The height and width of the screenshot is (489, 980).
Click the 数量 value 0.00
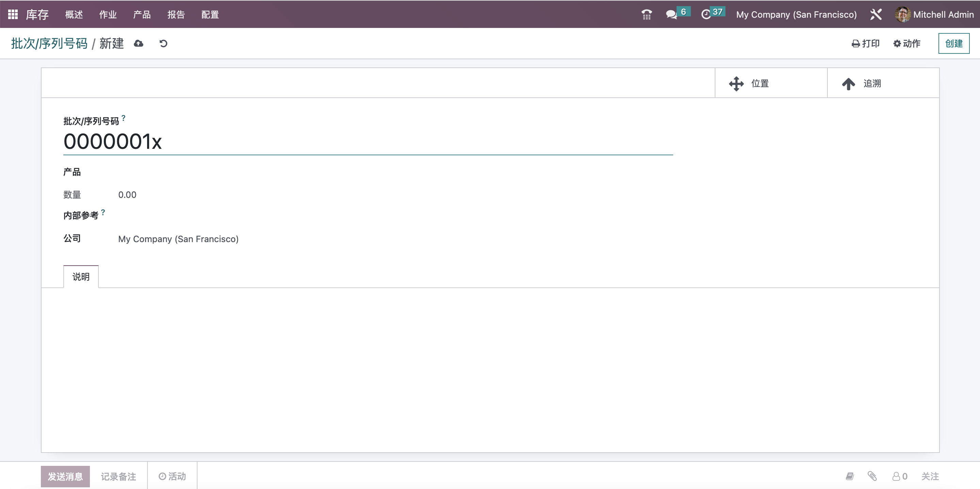(x=127, y=195)
